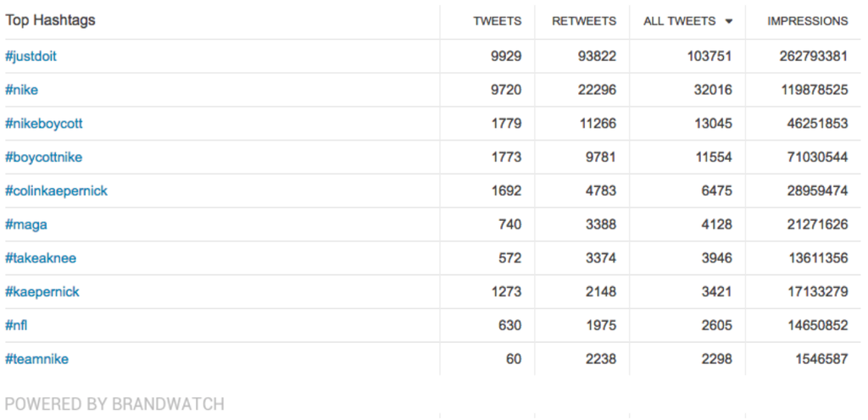Open the #nike hashtag link
Screen dimensions: 868x420
click(22, 90)
